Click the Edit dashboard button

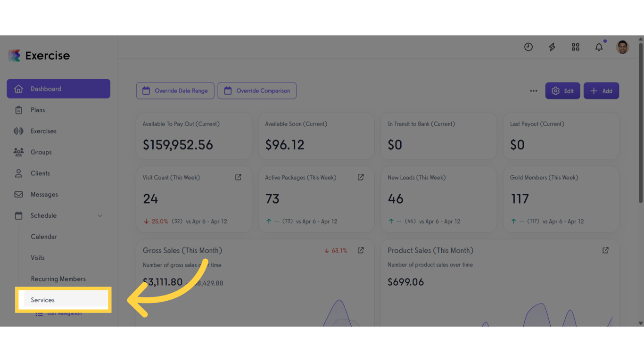click(x=562, y=91)
